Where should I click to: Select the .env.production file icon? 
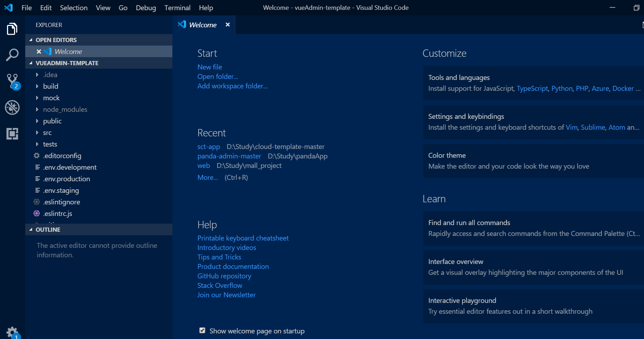pos(37,179)
